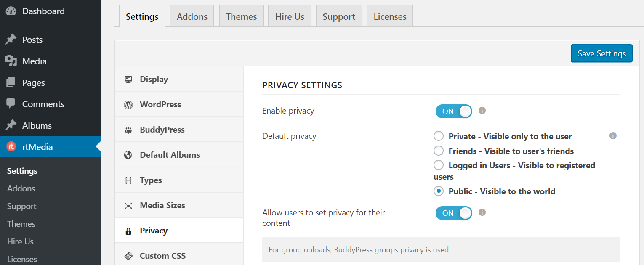Click the WordPress logo icon in settings list
This screenshot has height=265, width=644.
click(128, 104)
